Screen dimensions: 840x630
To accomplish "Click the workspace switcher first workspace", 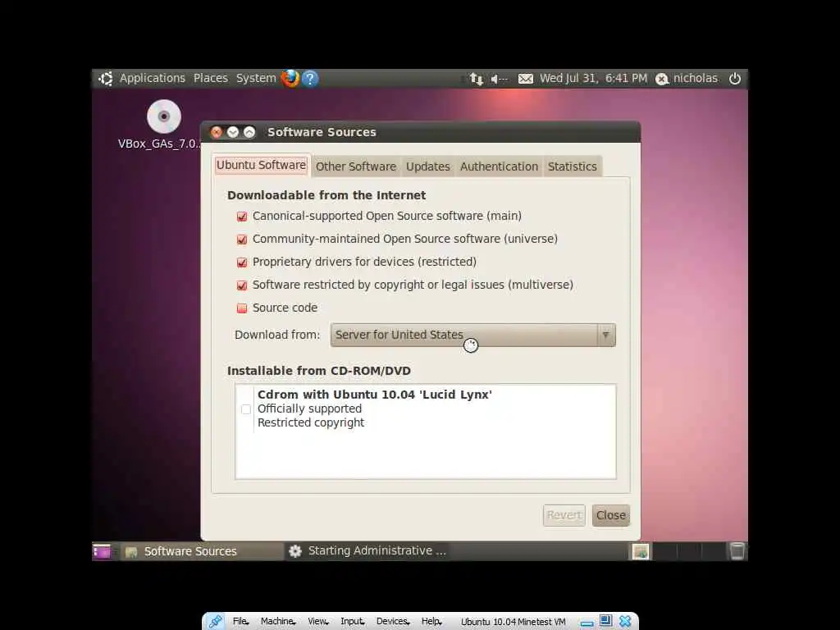I will [641, 551].
